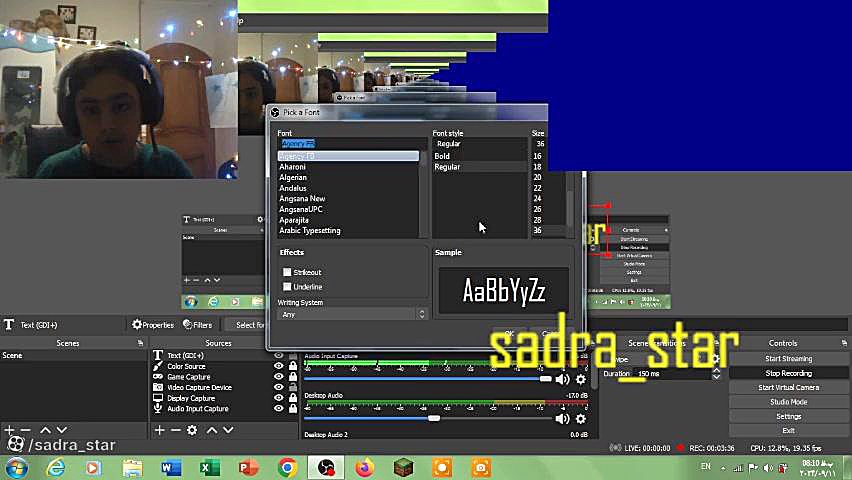Undock the Controls panel via popout icon

pos(844,343)
